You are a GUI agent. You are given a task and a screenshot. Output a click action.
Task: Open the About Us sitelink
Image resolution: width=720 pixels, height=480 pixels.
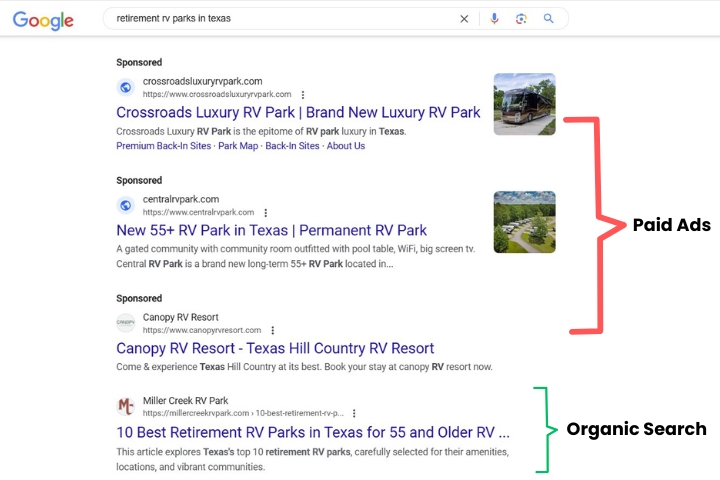[346, 146]
